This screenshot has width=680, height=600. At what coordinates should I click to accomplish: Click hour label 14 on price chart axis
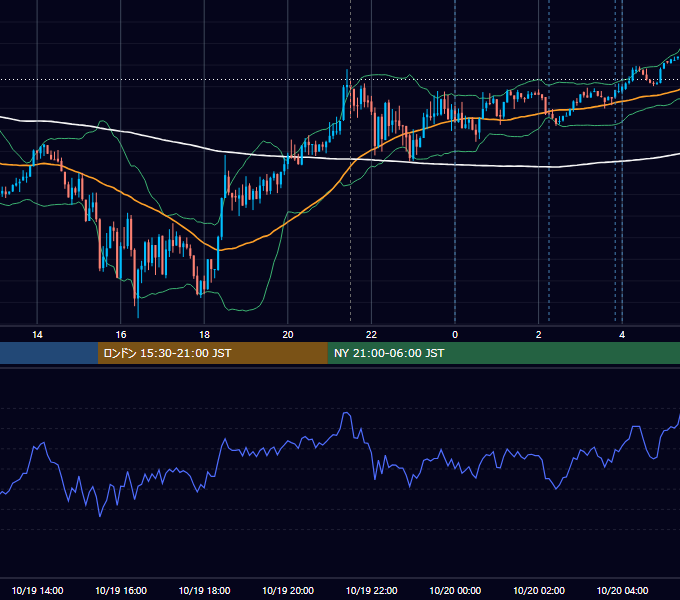pos(37,335)
